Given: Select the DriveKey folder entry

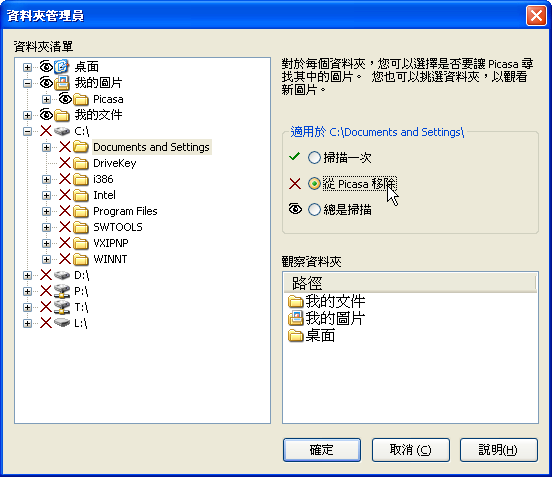Looking at the screenshot, I should 114,163.
